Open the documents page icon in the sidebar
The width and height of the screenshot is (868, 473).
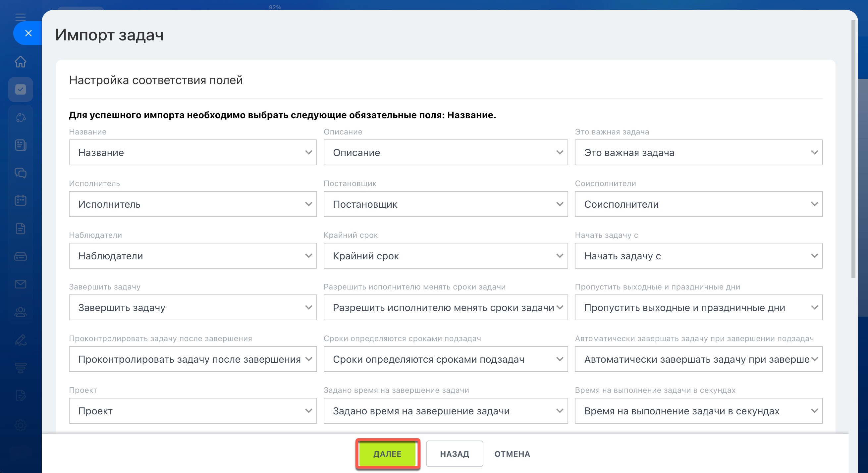coord(21,229)
